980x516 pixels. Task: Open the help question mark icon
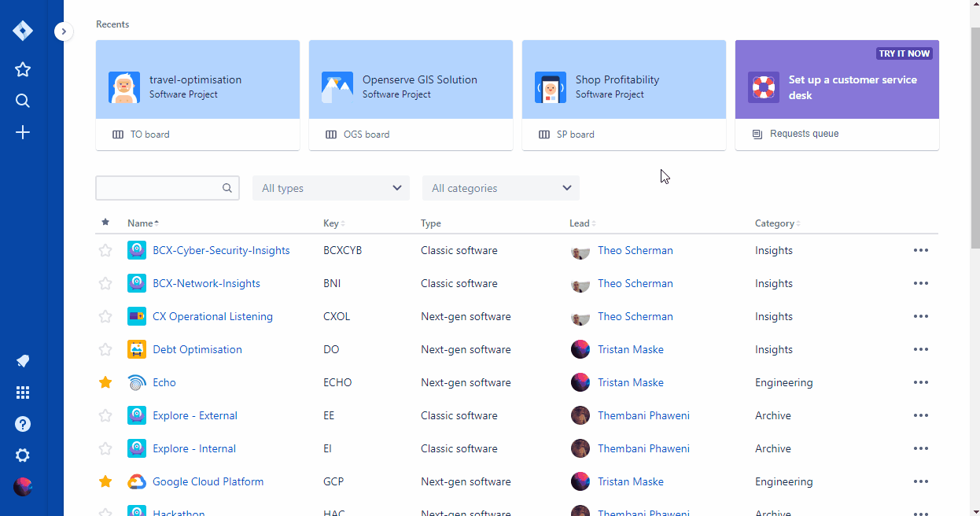click(23, 424)
